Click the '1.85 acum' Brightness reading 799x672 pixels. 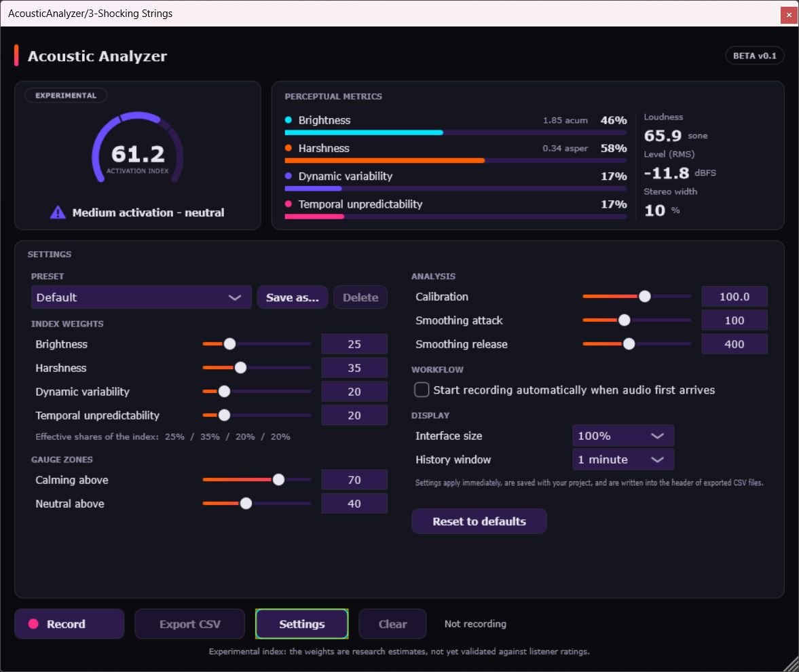coord(565,120)
